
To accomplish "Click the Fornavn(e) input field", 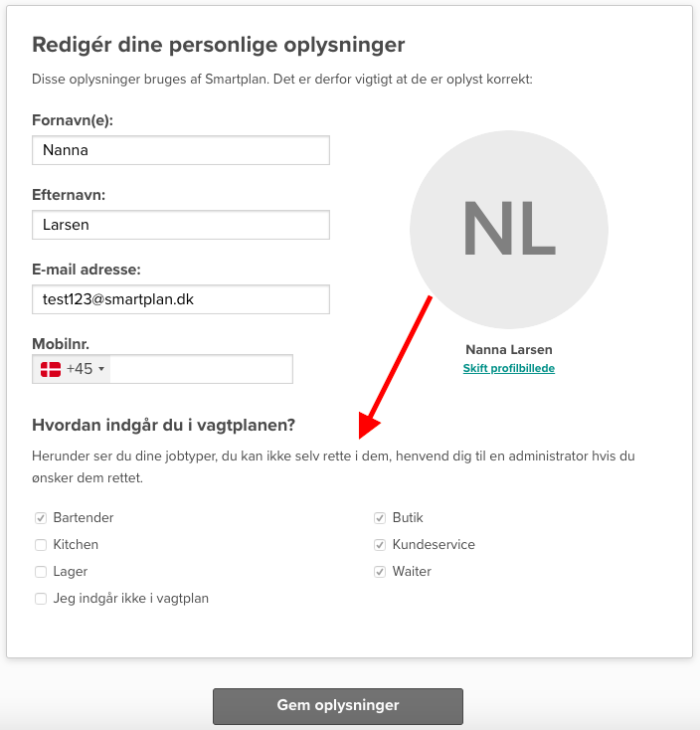I will pos(181,150).
